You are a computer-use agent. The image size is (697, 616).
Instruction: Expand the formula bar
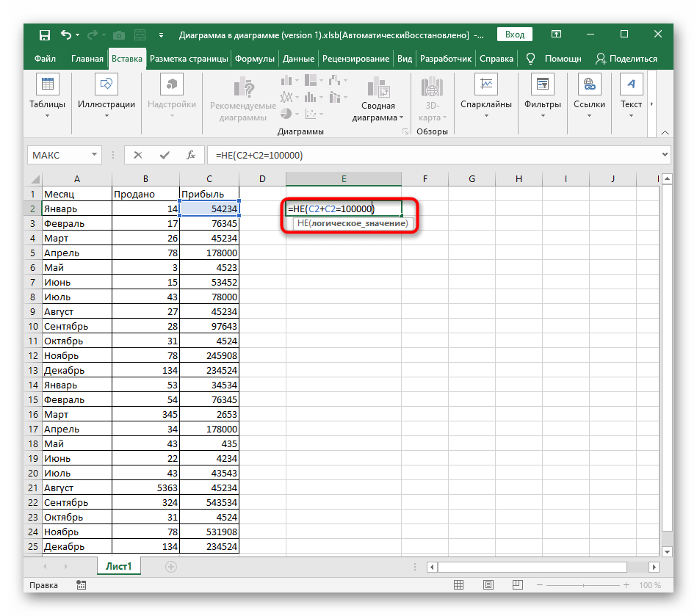pyautogui.click(x=665, y=155)
